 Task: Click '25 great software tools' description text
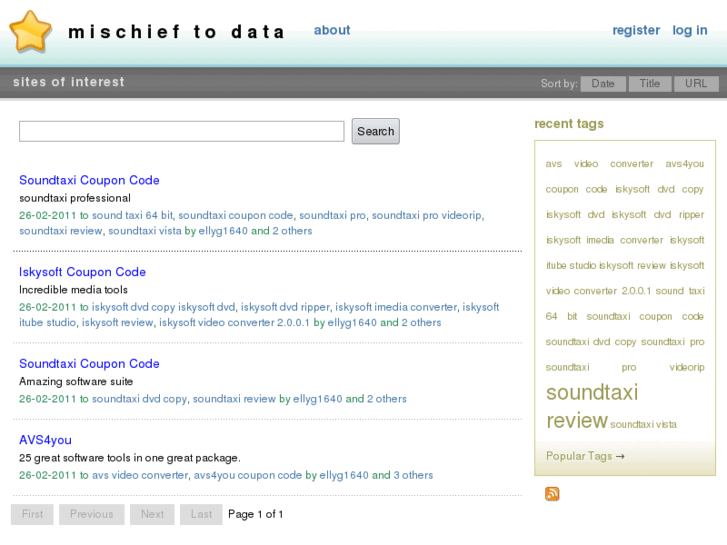[130, 458]
